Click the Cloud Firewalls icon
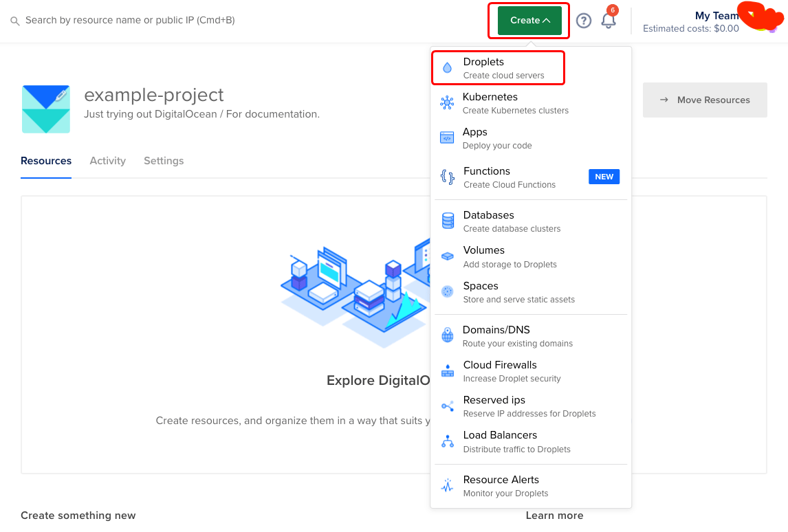The image size is (788, 532). 448,371
